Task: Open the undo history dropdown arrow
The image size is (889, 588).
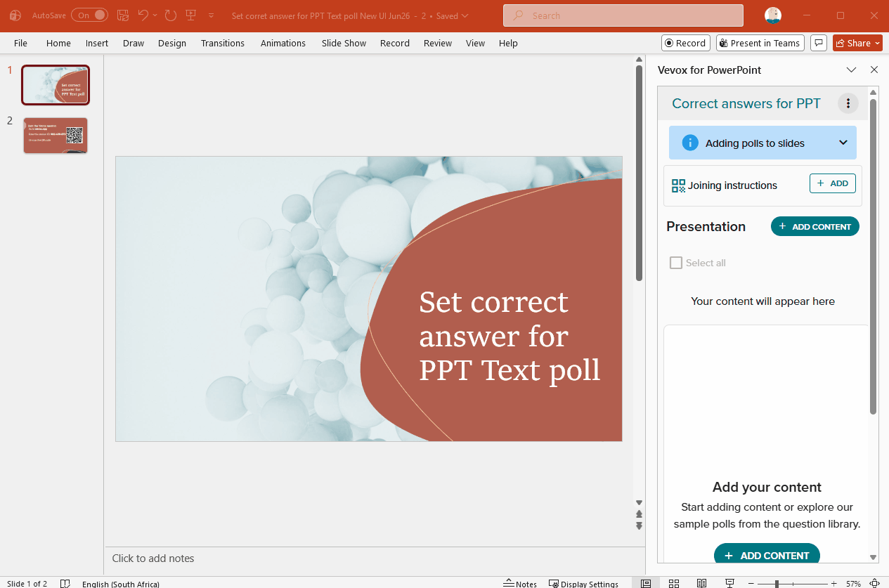Action: (155, 15)
